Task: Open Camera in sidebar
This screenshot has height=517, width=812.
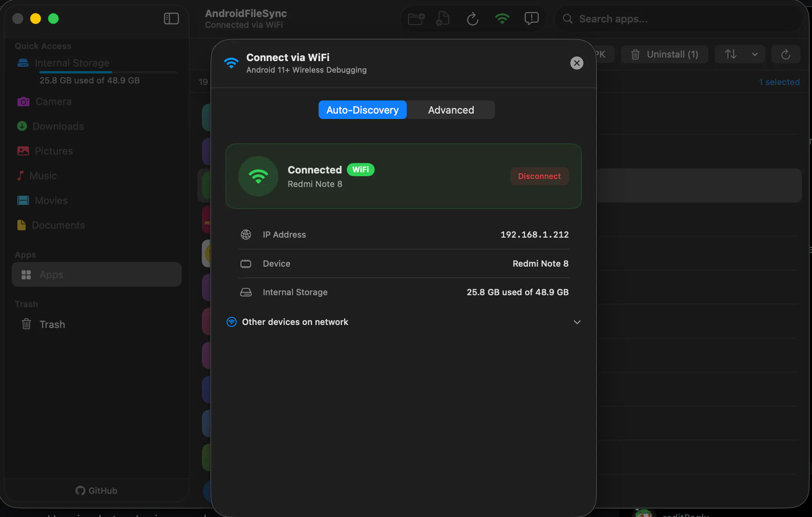Action: (53, 102)
